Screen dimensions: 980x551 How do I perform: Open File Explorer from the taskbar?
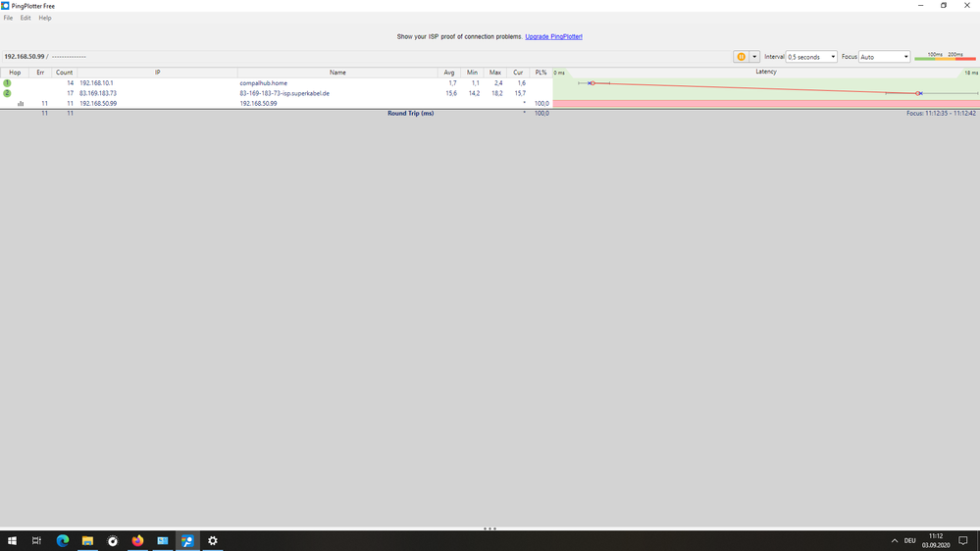(x=87, y=541)
